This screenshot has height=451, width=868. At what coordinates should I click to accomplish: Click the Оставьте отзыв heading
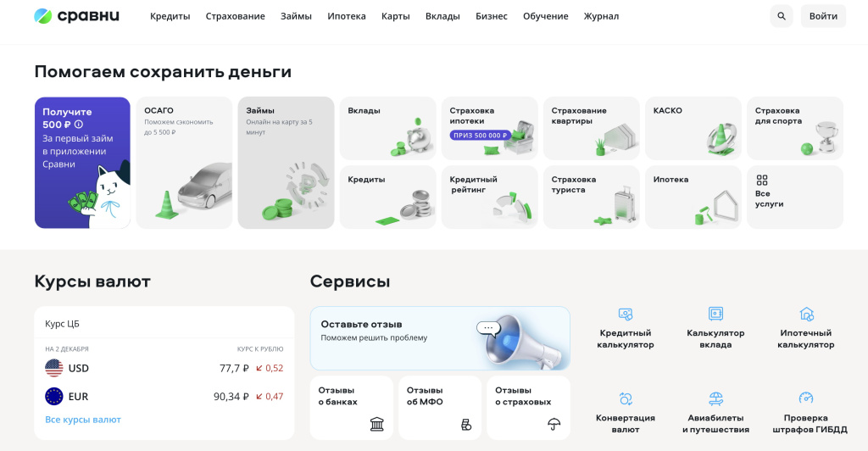point(361,325)
